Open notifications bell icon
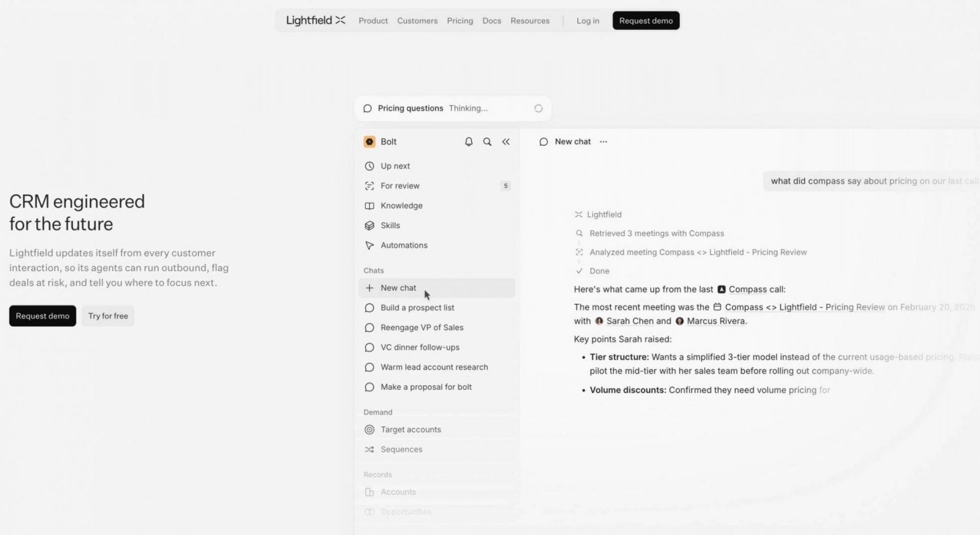The image size is (980, 535). coord(469,142)
